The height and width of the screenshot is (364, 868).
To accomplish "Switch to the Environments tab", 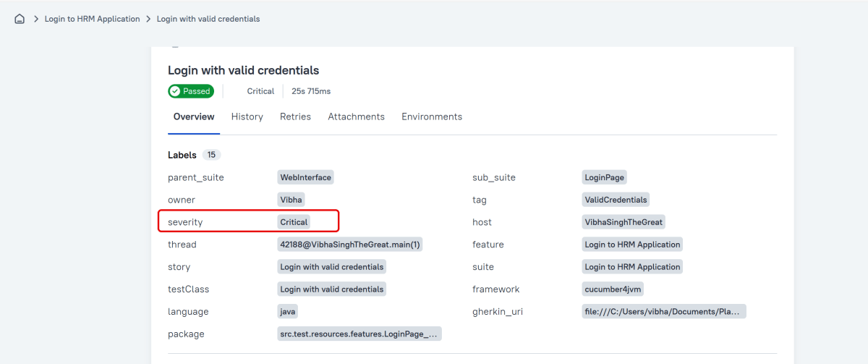I will click(432, 117).
